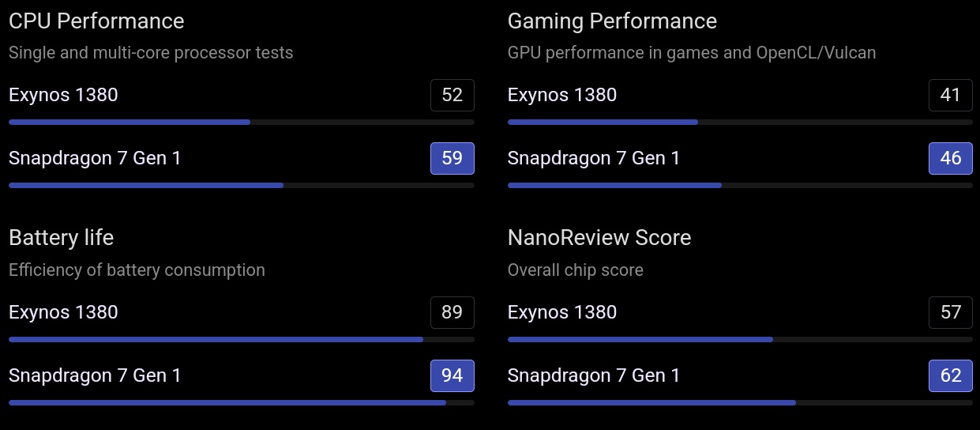This screenshot has width=980, height=430.
Task: Click Exynos 1380 label under Gaming Performance
Action: [x=561, y=95]
